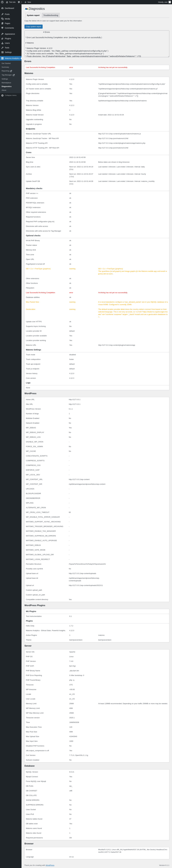Click the Comments bubble icon in sidebar
Image resolution: width=172 pixels, height=868 pixels.
pyautogui.click(x=2, y=28)
